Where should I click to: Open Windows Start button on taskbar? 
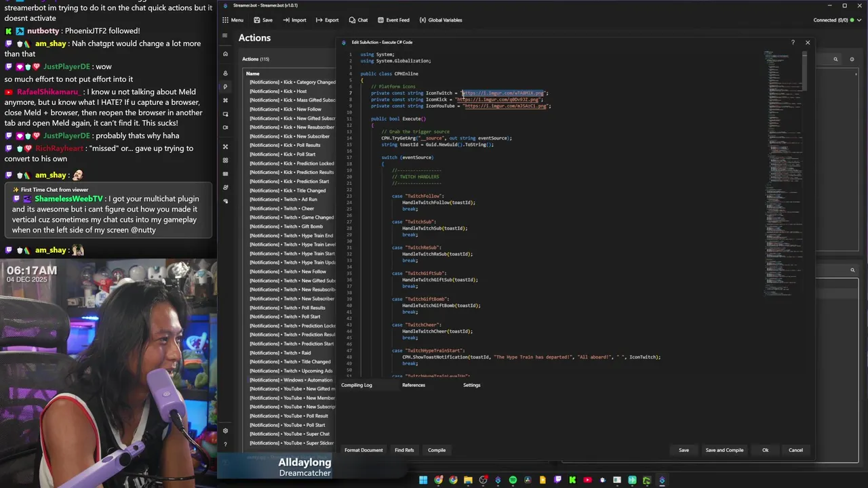423,480
